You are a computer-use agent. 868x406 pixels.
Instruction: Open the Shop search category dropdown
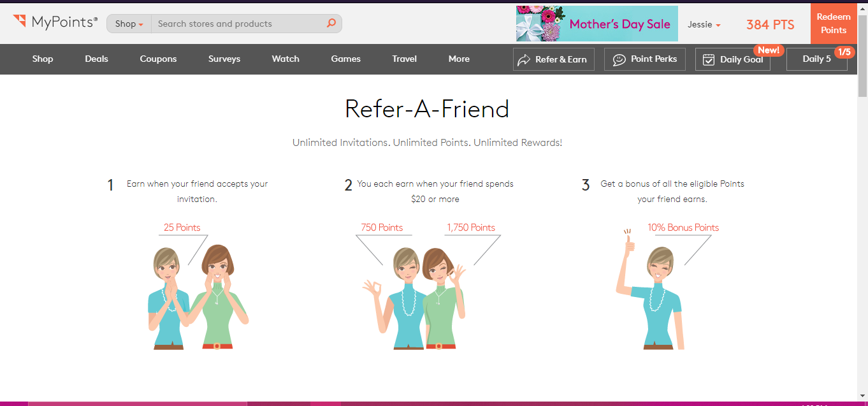(129, 24)
